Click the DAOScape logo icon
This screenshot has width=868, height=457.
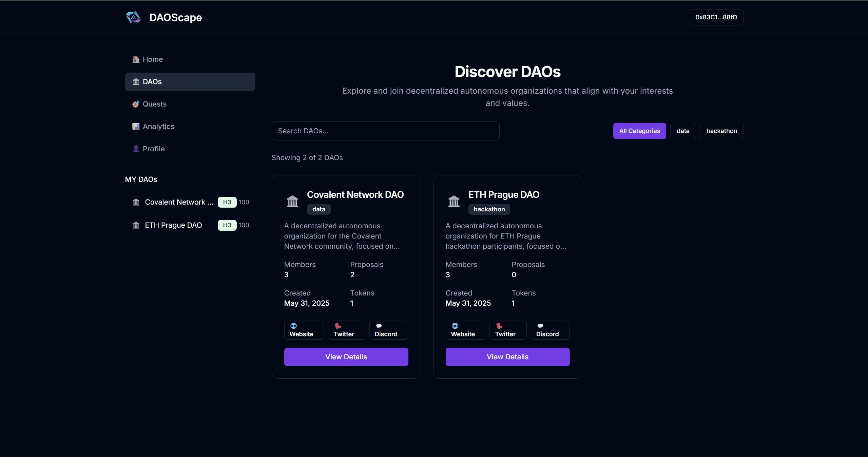[133, 17]
